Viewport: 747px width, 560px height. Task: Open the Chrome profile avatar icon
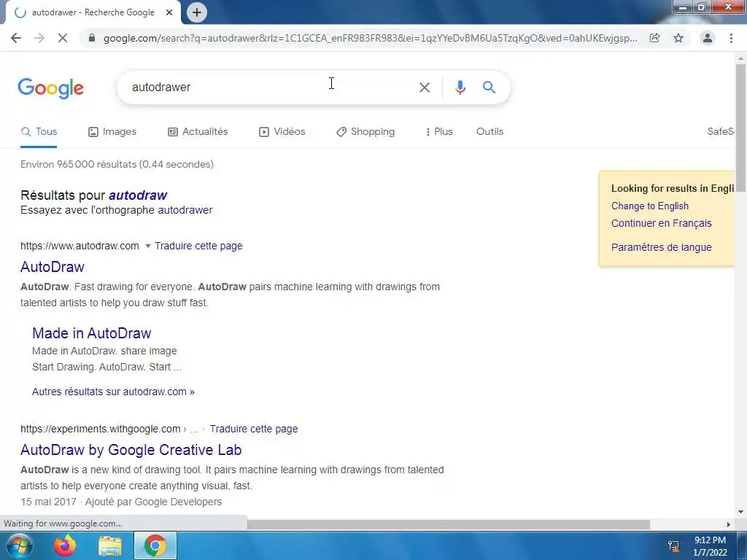pos(708,38)
